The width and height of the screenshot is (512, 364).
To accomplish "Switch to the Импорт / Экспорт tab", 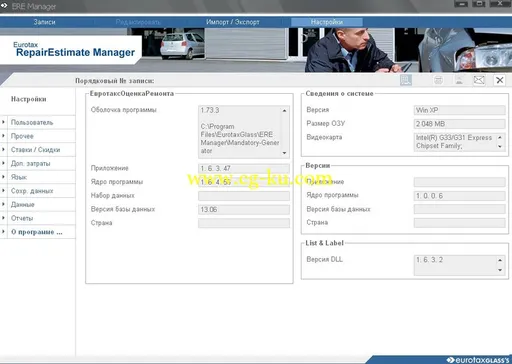I will pyautogui.click(x=232, y=22).
